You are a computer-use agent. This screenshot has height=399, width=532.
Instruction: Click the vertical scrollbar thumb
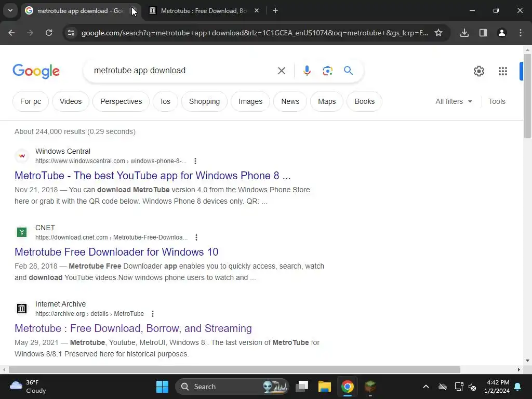coord(527,96)
